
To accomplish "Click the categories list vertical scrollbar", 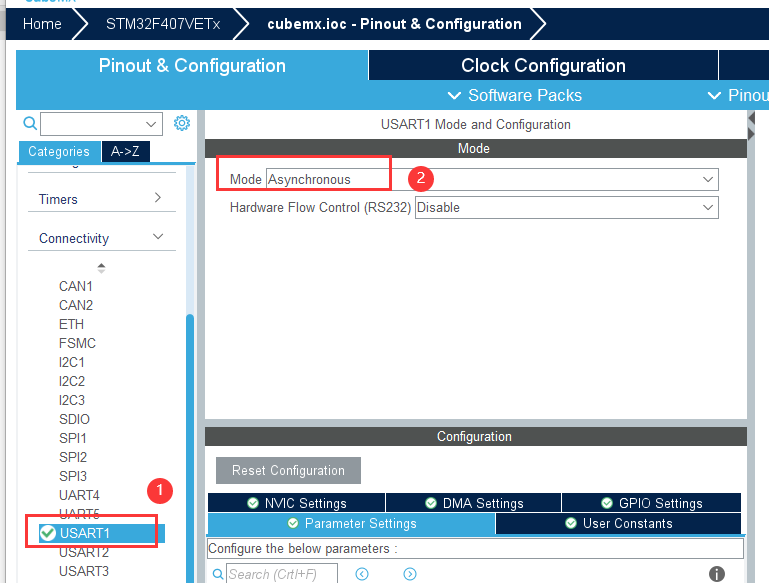I will pyautogui.click(x=190, y=446).
